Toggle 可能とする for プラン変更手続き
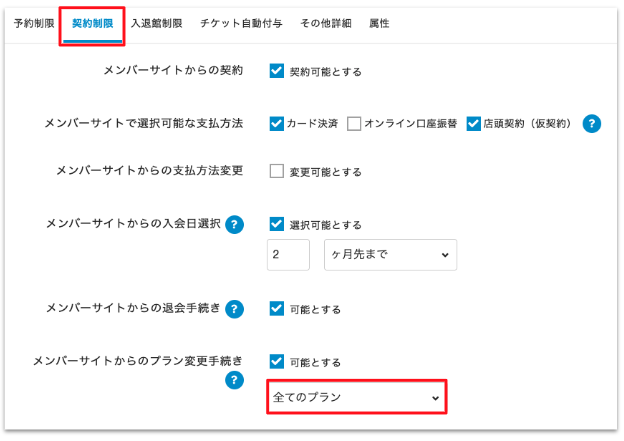The width and height of the screenshot is (624, 441). [277, 361]
